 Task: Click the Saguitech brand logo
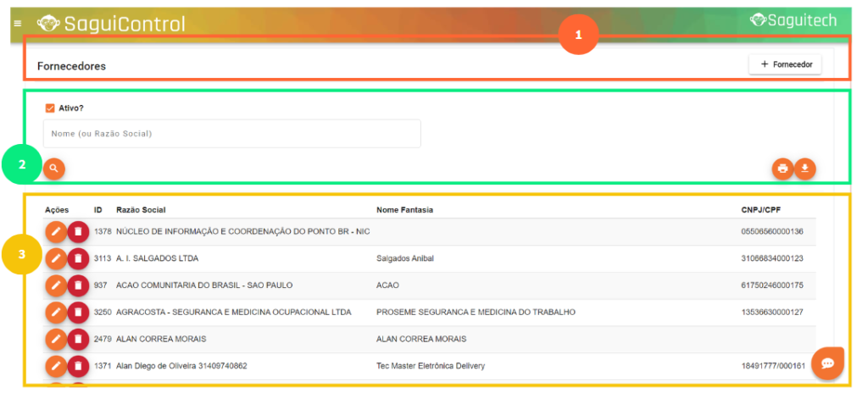click(x=793, y=21)
